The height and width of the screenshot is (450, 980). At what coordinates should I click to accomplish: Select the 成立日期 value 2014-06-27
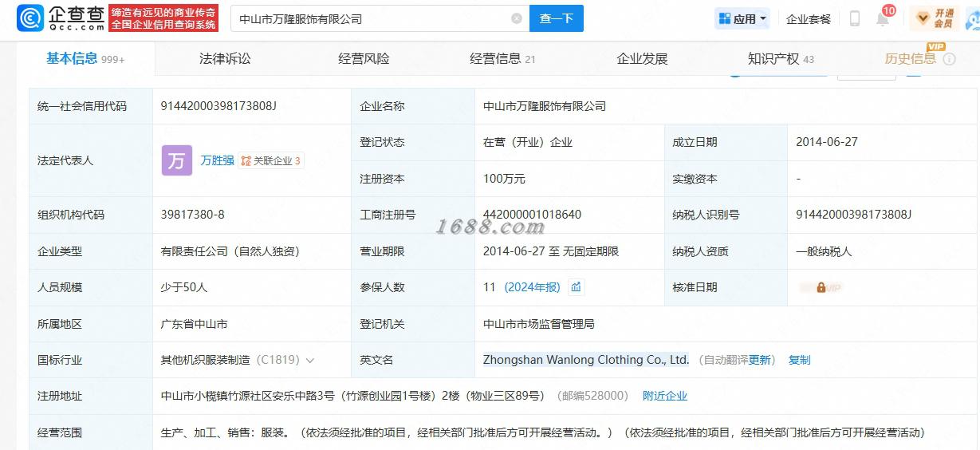tap(827, 142)
